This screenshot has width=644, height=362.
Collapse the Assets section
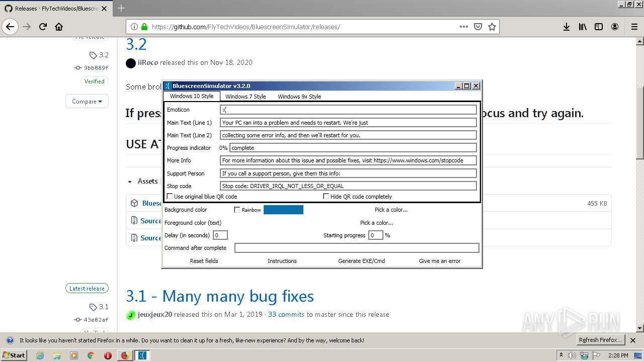(x=143, y=181)
